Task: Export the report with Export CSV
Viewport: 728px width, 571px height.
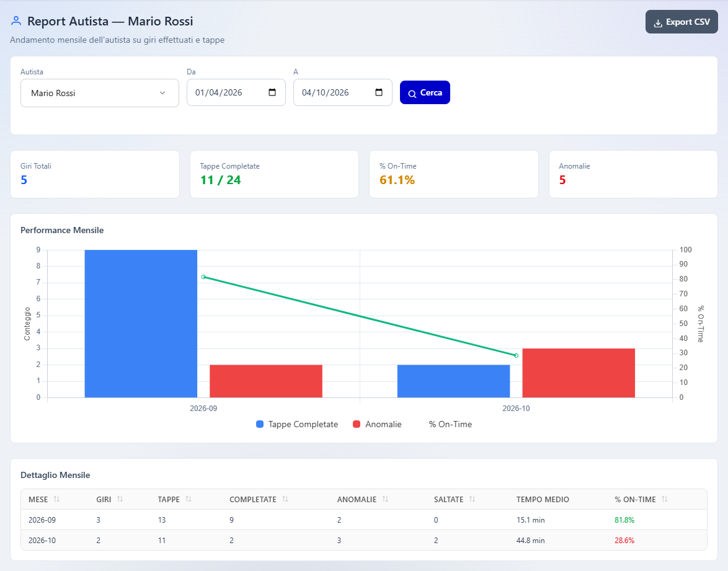Action: point(681,22)
